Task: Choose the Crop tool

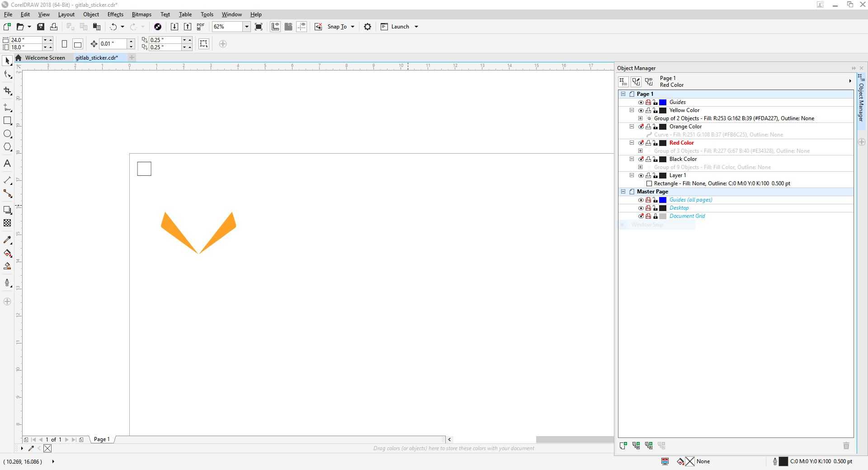Action: pos(7,91)
